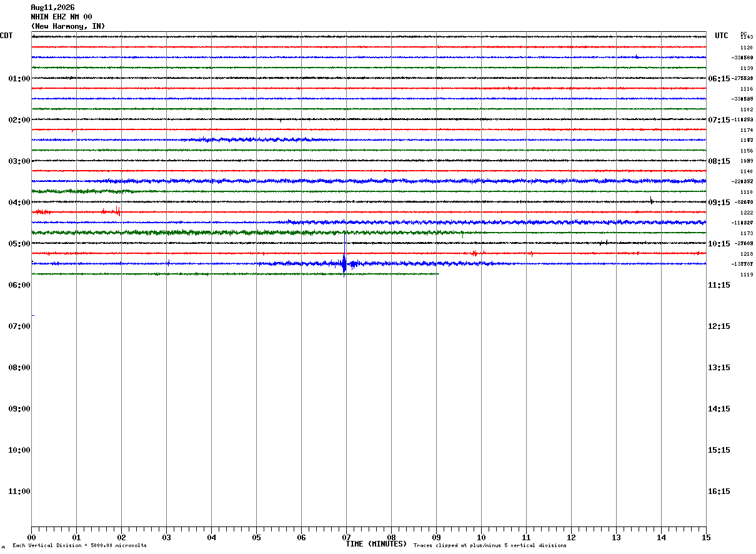The width and height of the screenshot is (756, 554).
Task: Click the 04:00 CDT time label
Action: click(19, 203)
